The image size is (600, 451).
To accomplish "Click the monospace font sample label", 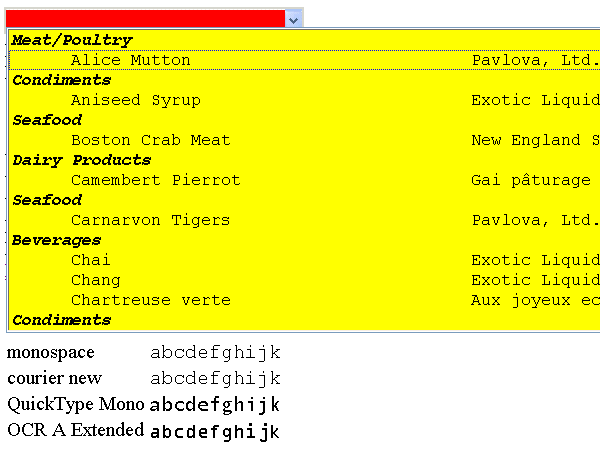I will coord(51,352).
